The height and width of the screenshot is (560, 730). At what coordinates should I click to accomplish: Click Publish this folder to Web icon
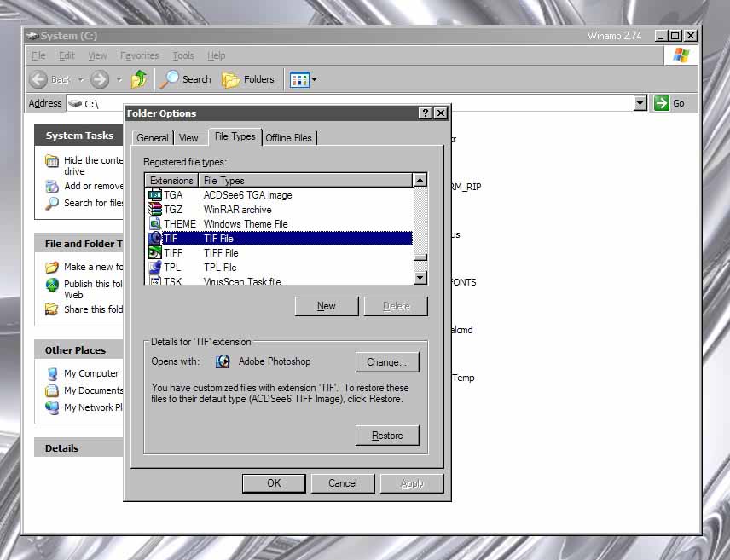click(x=52, y=285)
